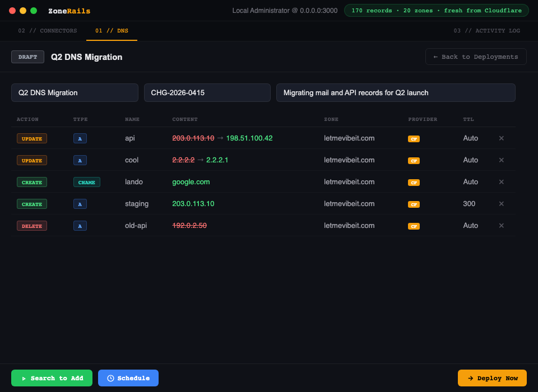Switch to the Connectors tab
The width and height of the screenshot is (538, 392).
point(48,31)
